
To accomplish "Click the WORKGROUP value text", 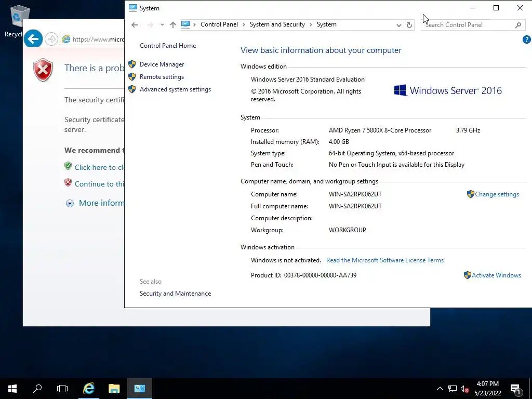I will (347, 230).
